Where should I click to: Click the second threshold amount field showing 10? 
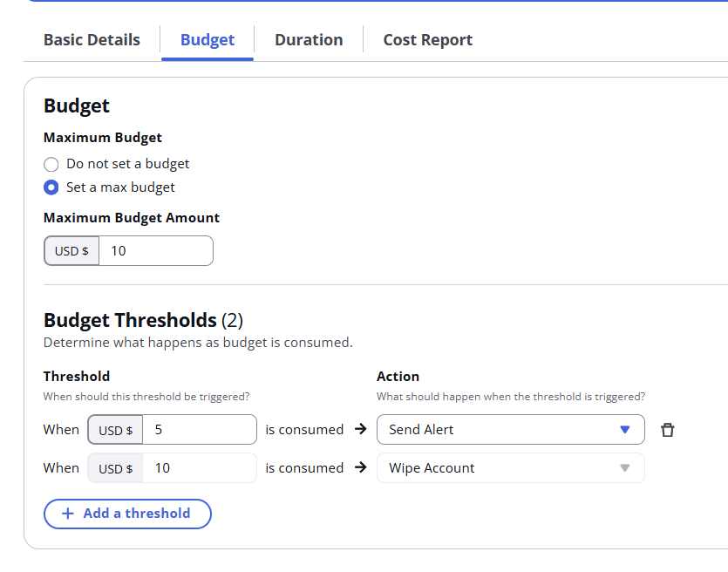coord(199,468)
